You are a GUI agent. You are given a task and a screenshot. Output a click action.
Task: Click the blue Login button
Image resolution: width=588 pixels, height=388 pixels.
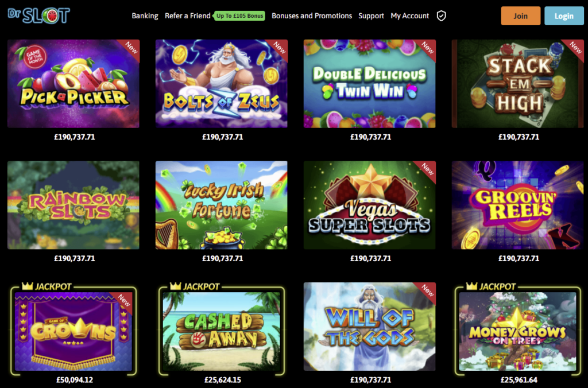(x=564, y=15)
